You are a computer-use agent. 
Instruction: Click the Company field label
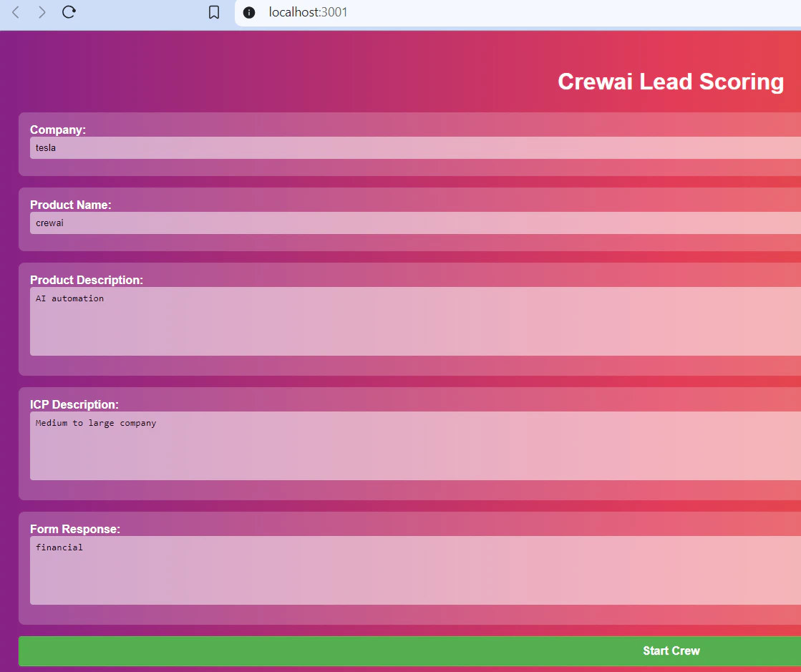(59, 130)
